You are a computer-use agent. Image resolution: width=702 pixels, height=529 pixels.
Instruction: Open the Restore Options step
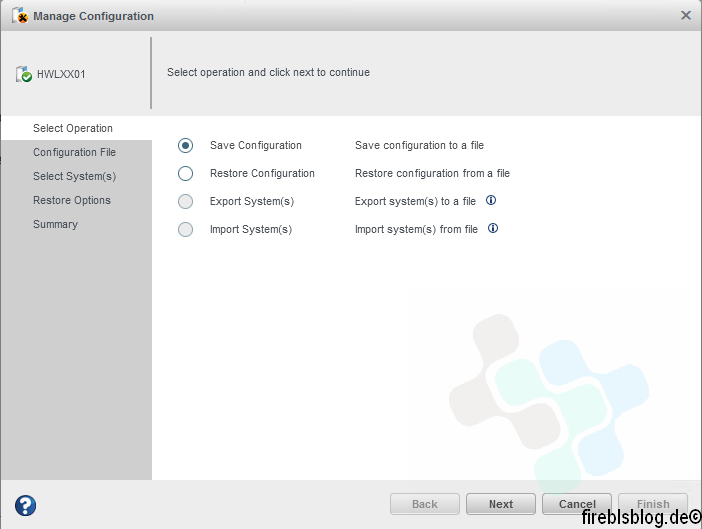[x=77, y=200]
